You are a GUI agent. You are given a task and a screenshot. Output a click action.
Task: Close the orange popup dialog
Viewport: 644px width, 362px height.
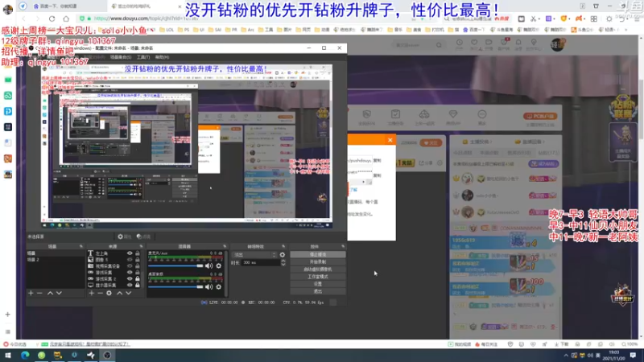click(x=390, y=140)
